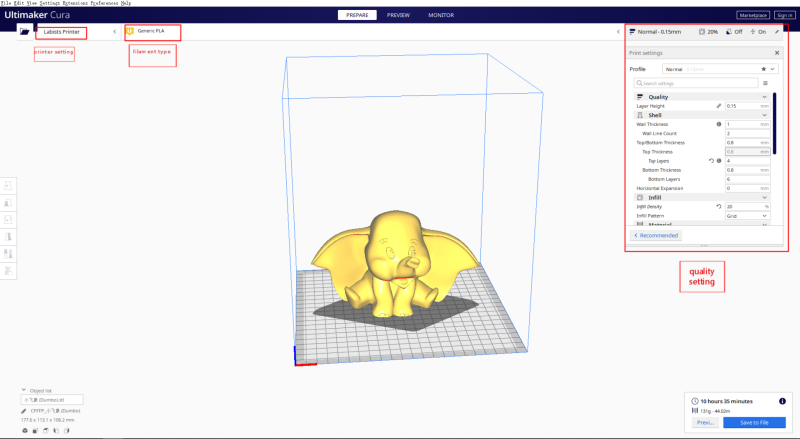
Task: Click the adhesion On summary indicator
Action: [x=758, y=32]
